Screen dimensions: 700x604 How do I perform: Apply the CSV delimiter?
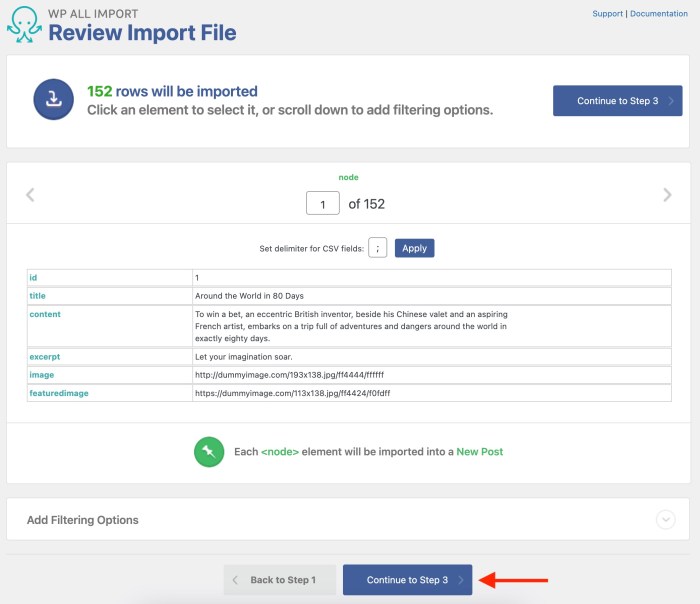point(414,248)
